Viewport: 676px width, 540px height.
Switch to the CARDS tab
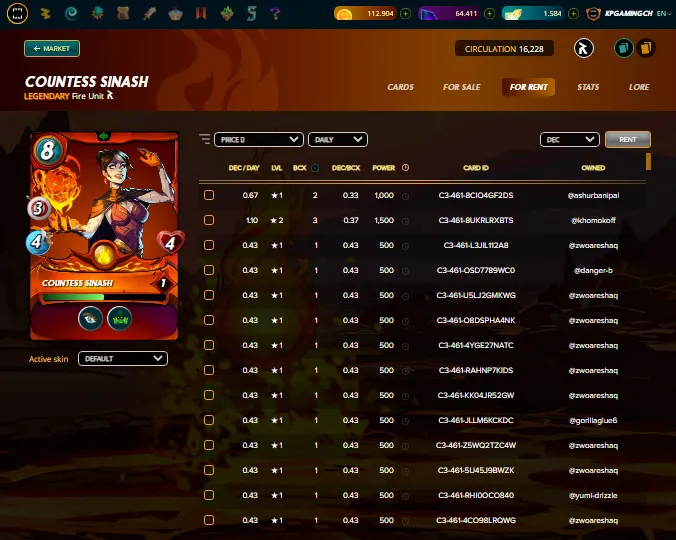tap(401, 87)
